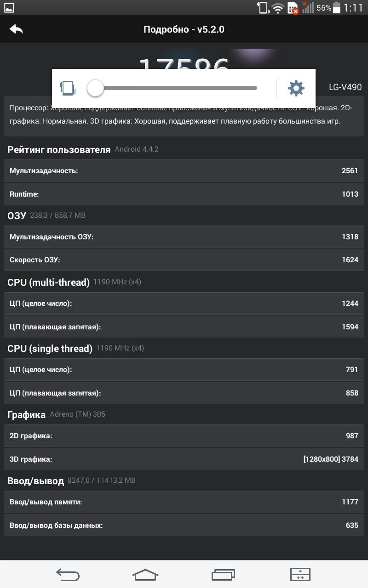Screen dimensions: 368x588
Task: Click the volume slider thumb
Action: (x=95, y=88)
